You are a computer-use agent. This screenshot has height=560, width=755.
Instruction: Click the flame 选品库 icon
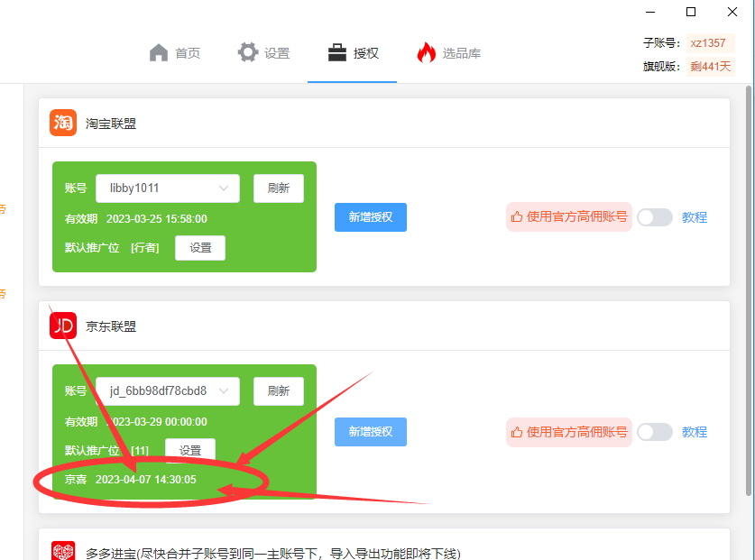pyautogui.click(x=426, y=52)
